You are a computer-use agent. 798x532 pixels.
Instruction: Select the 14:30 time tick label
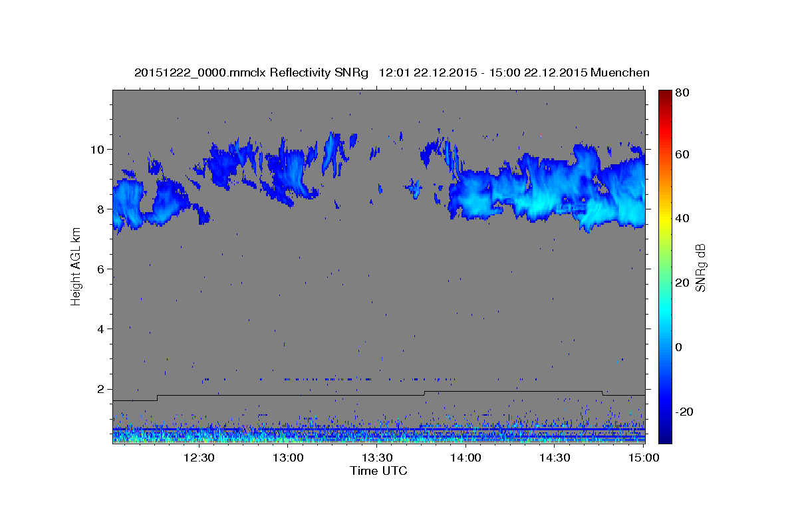click(555, 458)
